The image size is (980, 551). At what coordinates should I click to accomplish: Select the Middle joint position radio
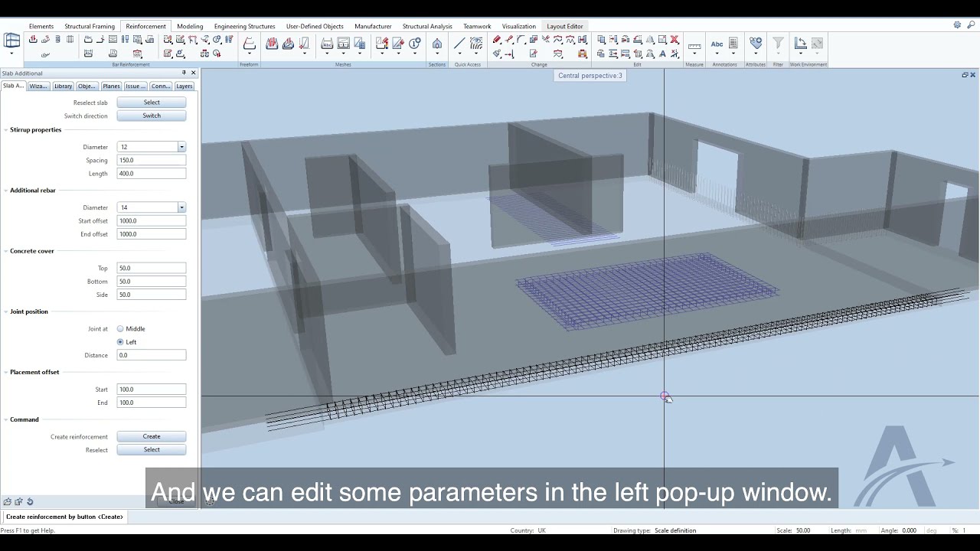tap(120, 329)
